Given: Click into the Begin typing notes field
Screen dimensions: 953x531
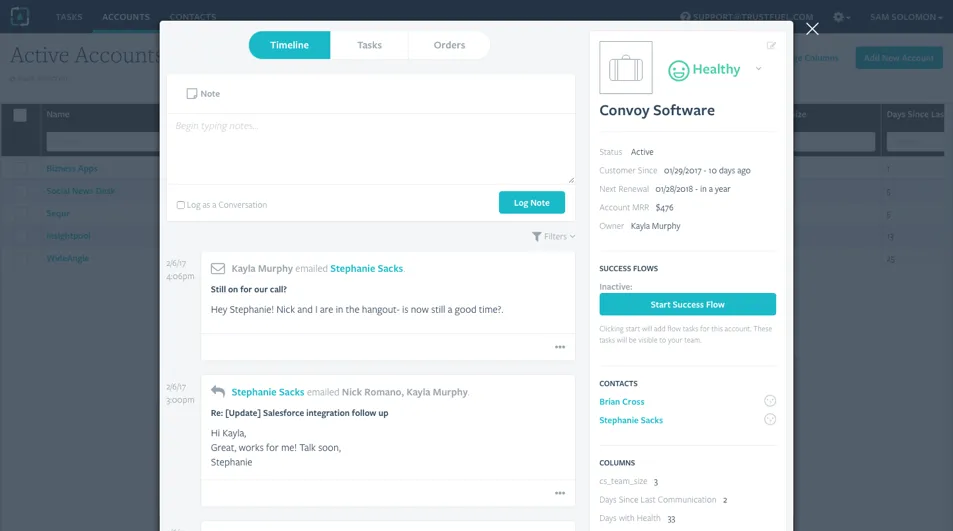Looking at the screenshot, I should click(370, 148).
